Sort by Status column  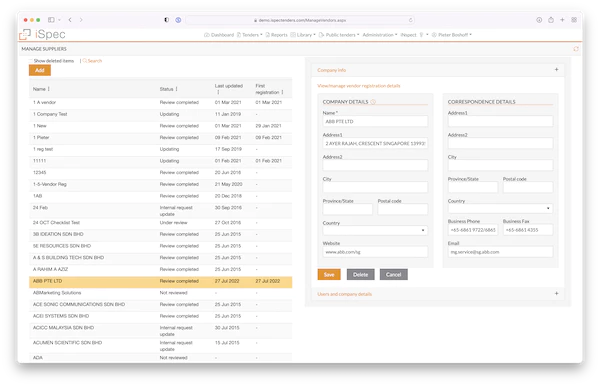point(169,89)
